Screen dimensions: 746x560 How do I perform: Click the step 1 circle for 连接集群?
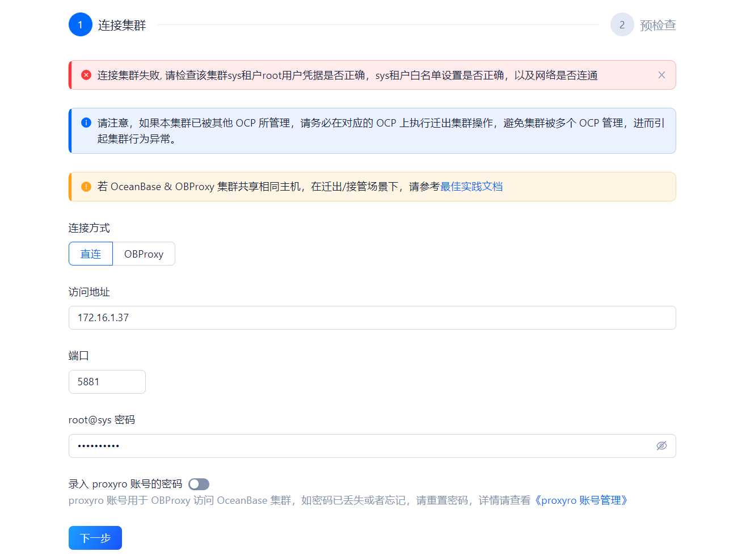(81, 24)
